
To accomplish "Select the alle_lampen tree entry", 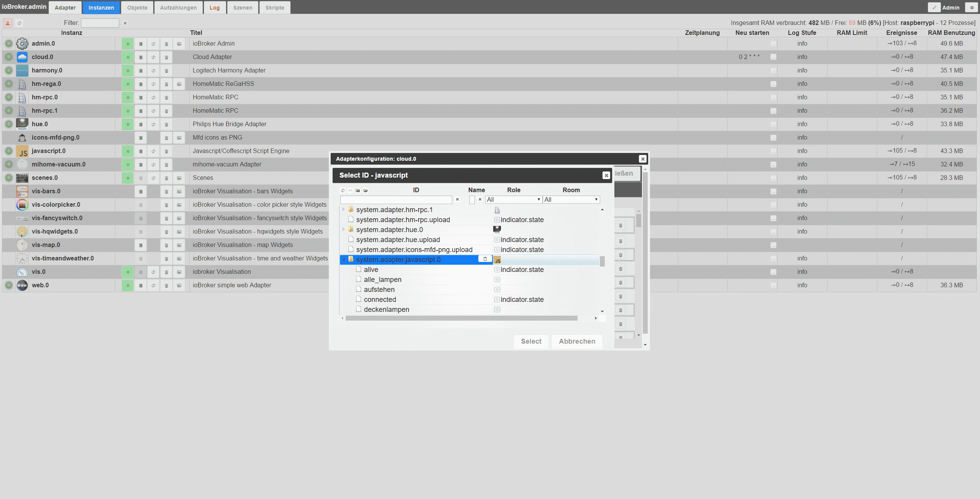I will 382,280.
